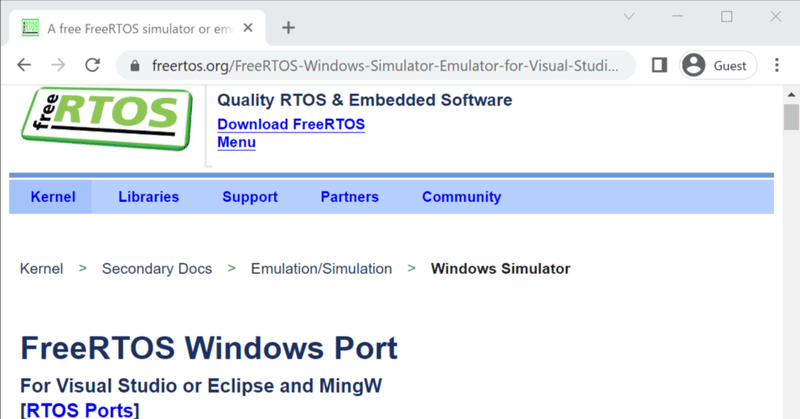Viewport: 800px width, 419px height.
Task: Open the Kernel navigation item
Action: (53, 197)
